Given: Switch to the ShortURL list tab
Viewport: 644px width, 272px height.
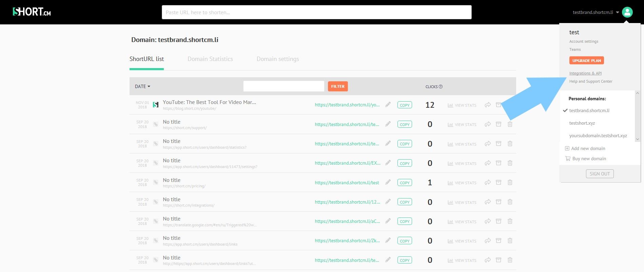Looking at the screenshot, I should coord(147,59).
